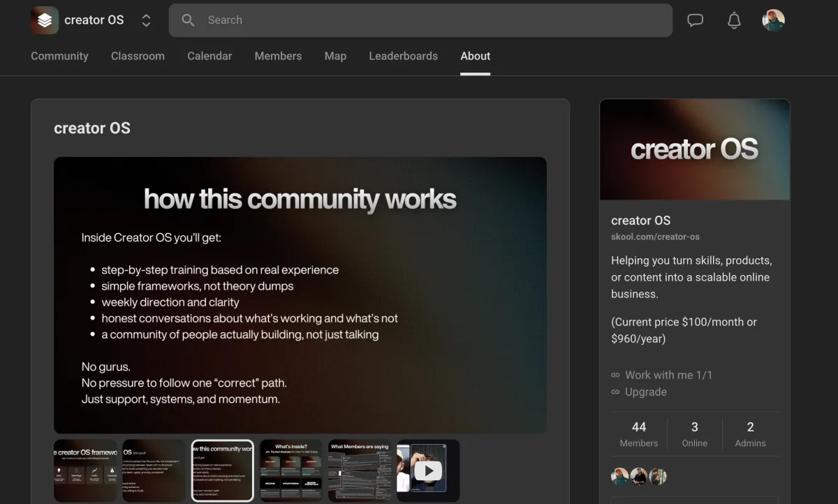Play the video thumbnail
This screenshot has width=838, height=504.
pyautogui.click(x=428, y=470)
